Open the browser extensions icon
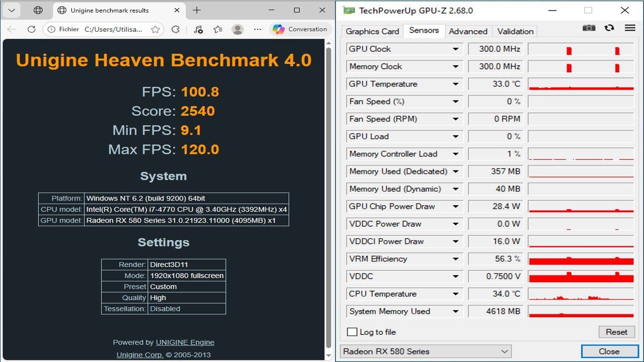The width and height of the screenshot is (644, 362). coord(175,29)
